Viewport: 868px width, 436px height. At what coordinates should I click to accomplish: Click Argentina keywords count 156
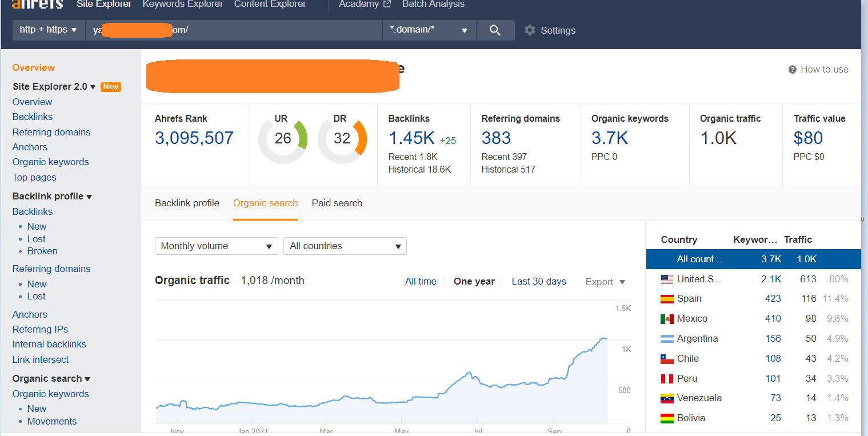tap(773, 339)
